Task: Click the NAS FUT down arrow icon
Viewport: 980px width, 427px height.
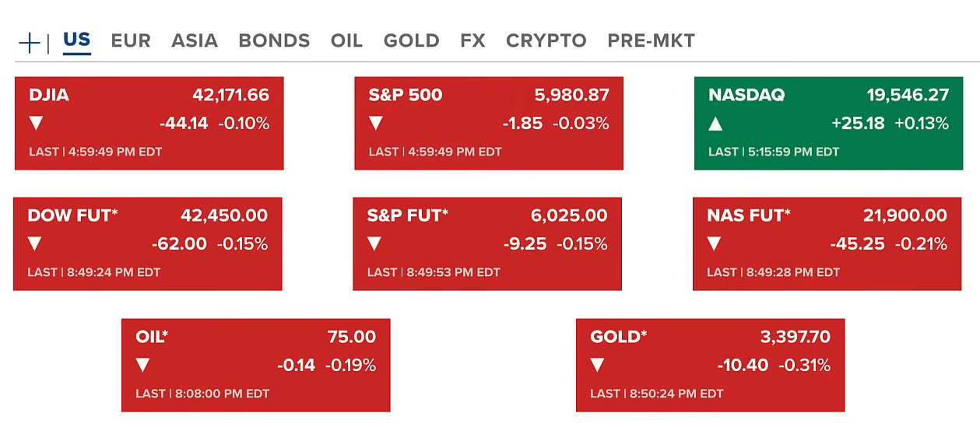Action: pos(714,244)
